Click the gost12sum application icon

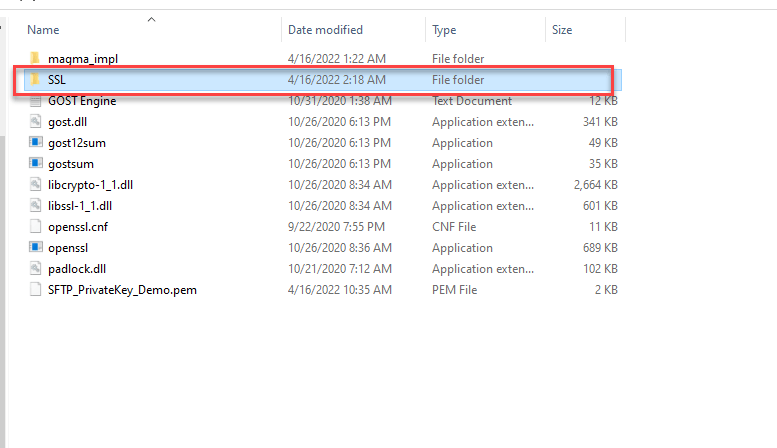tap(35, 143)
